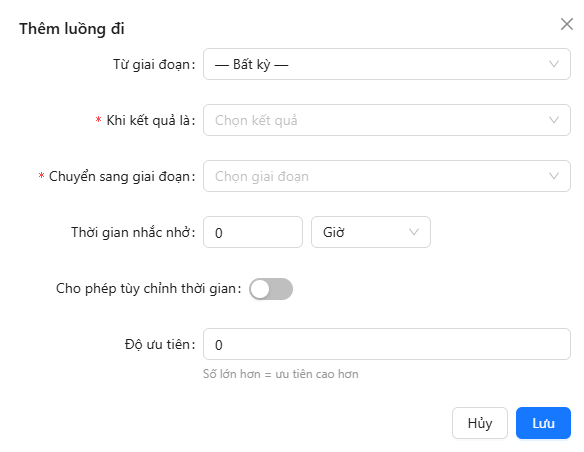Focus the Thời gian nhắc nhở number field

253,232
